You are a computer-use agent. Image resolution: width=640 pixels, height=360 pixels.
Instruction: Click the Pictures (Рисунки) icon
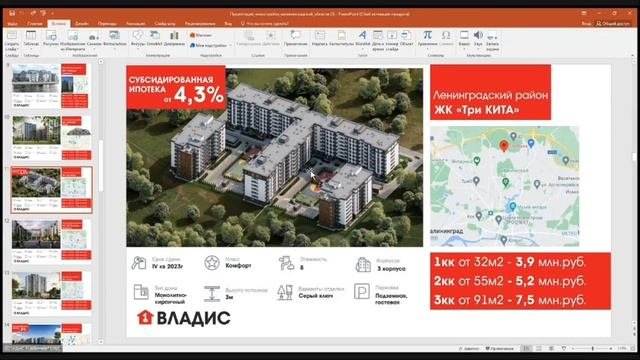(51, 36)
